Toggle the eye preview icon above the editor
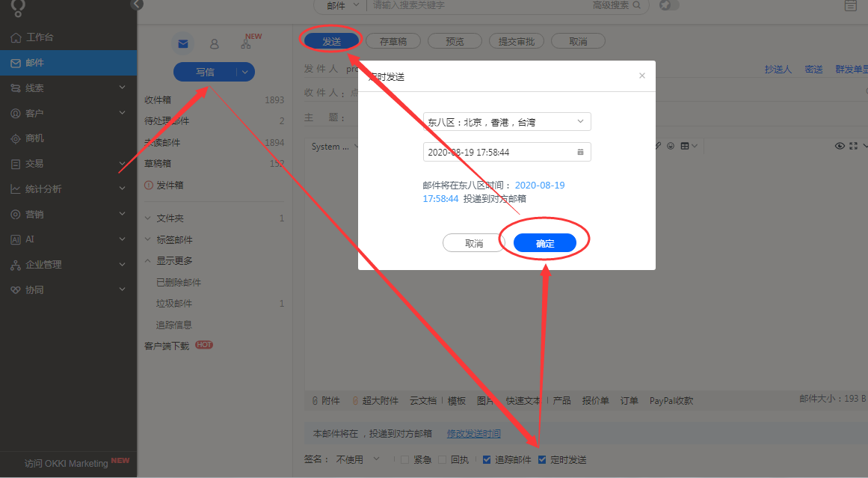868x478 pixels. click(840, 146)
